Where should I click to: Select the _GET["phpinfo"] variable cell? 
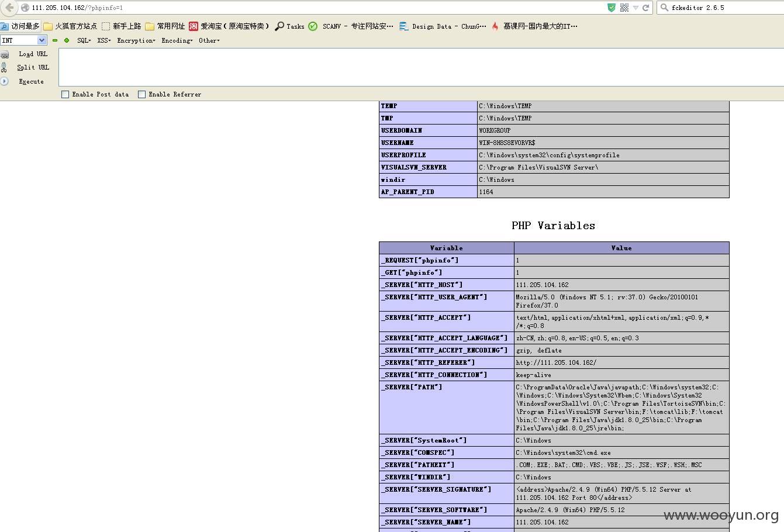coord(447,272)
